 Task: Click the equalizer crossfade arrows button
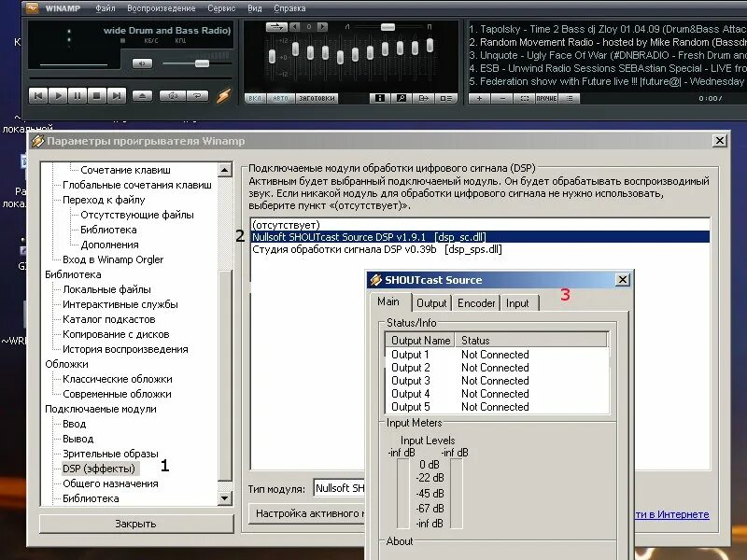(276, 27)
